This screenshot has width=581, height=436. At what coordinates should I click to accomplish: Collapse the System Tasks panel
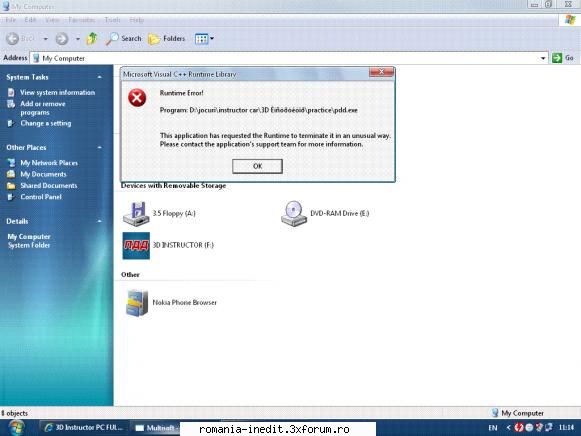click(99, 77)
